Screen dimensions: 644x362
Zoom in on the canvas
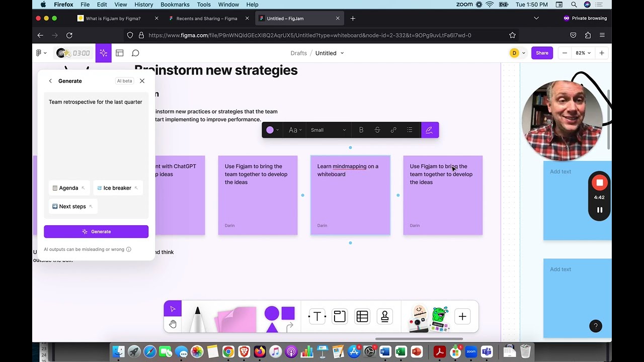click(602, 53)
